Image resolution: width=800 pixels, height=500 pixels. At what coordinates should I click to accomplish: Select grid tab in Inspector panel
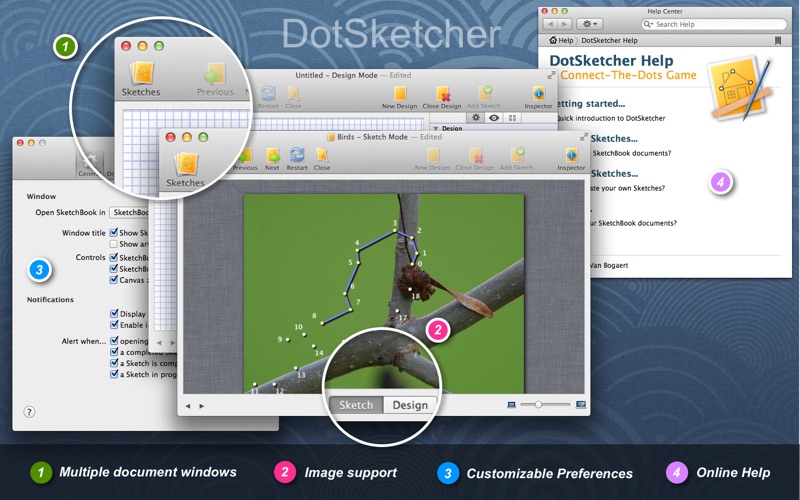click(x=512, y=118)
